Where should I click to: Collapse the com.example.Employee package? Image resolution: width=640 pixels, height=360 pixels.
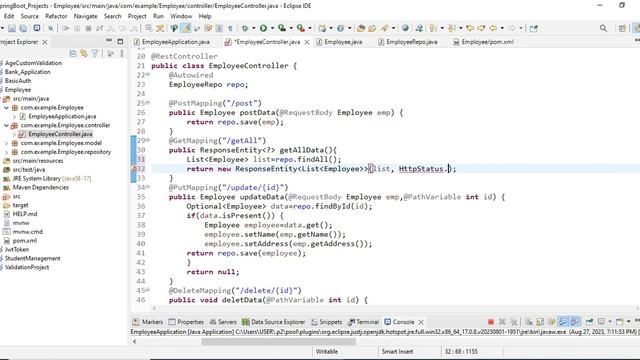tap(6, 108)
